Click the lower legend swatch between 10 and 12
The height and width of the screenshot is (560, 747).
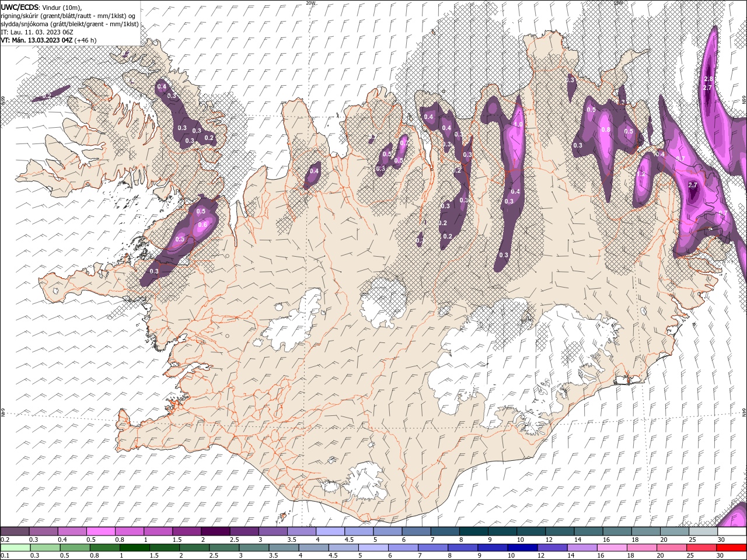[x=522, y=548]
